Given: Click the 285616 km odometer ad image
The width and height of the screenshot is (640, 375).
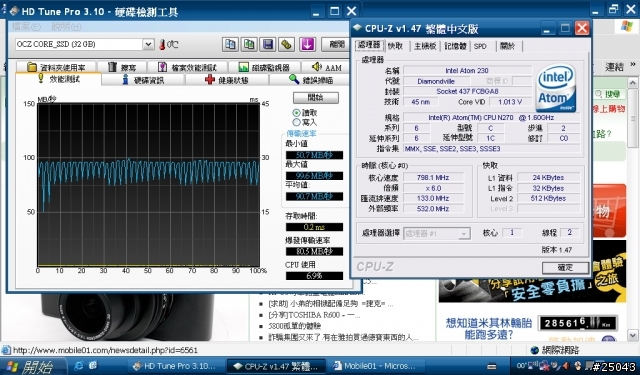Looking at the screenshot, I should [x=577, y=323].
